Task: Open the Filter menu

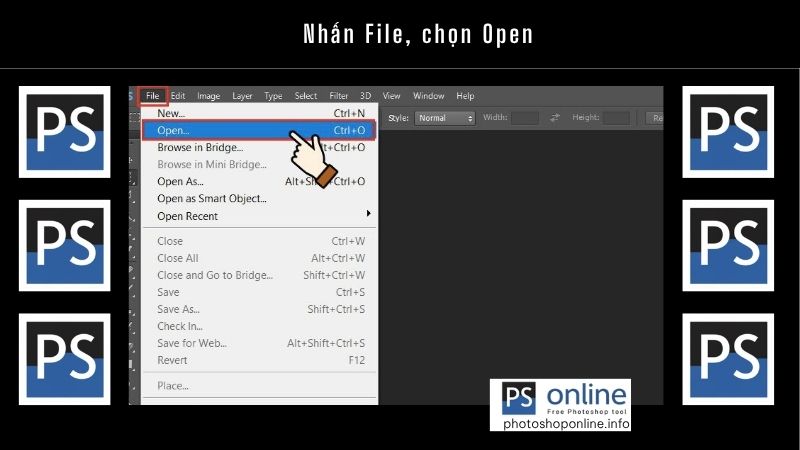Action: 338,96
